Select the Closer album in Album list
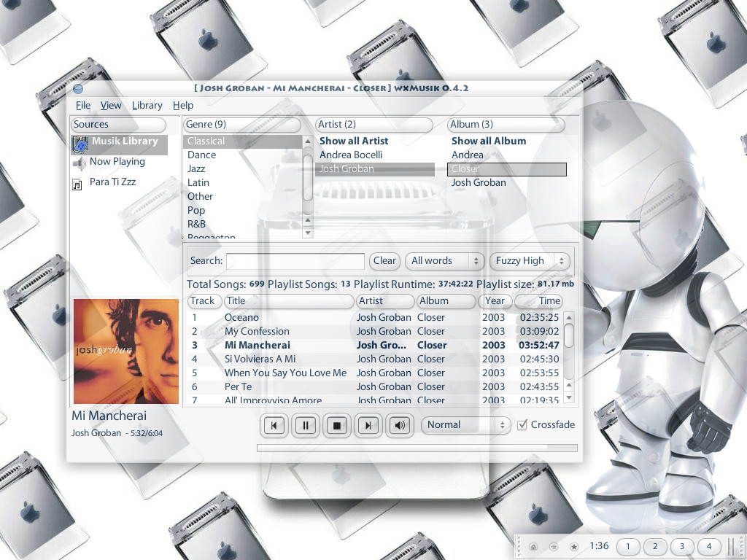The height and width of the screenshot is (560, 747). 507,169
